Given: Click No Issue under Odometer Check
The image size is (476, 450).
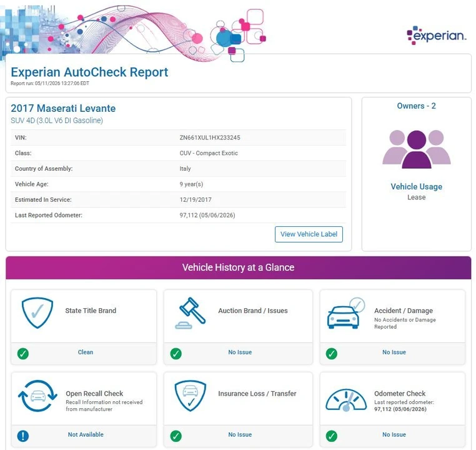Looking at the screenshot, I should click(x=394, y=434).
